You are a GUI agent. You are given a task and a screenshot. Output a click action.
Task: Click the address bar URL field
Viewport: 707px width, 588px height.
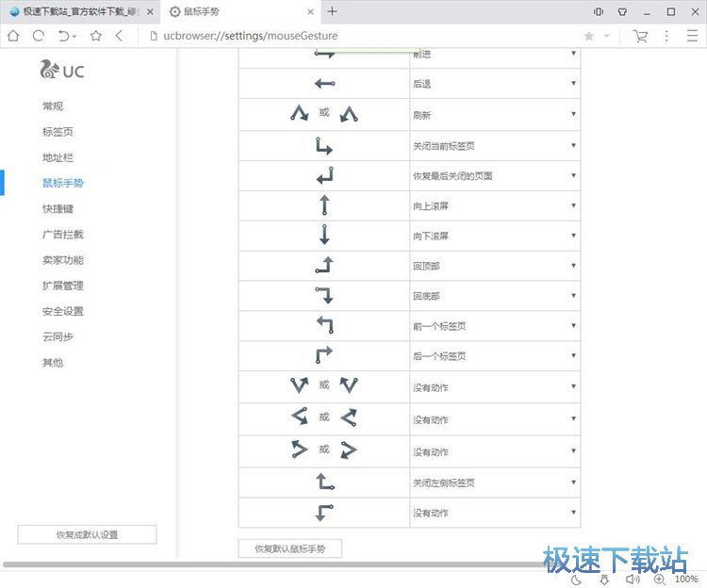pyautogui.click(x=361, y=36)
